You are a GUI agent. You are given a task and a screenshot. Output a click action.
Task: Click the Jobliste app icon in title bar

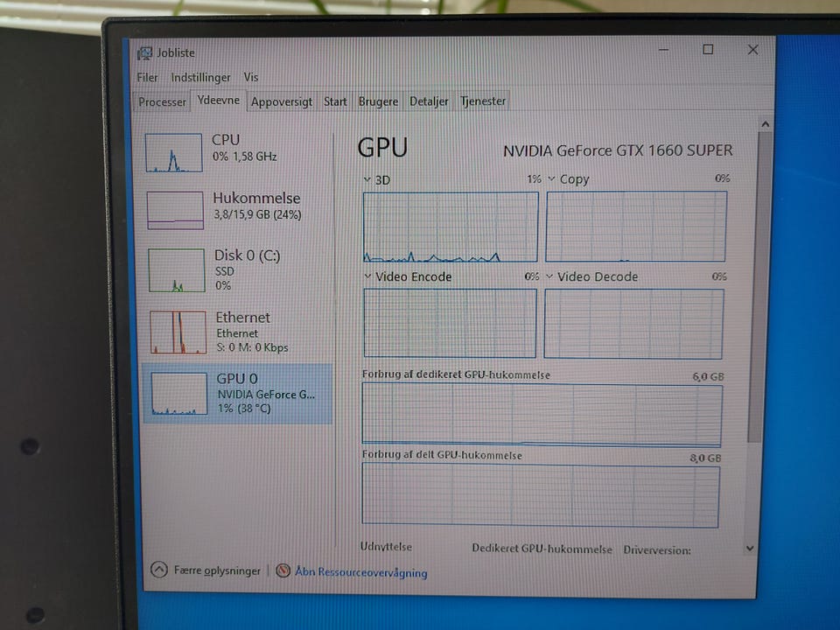tap(144, 53)
